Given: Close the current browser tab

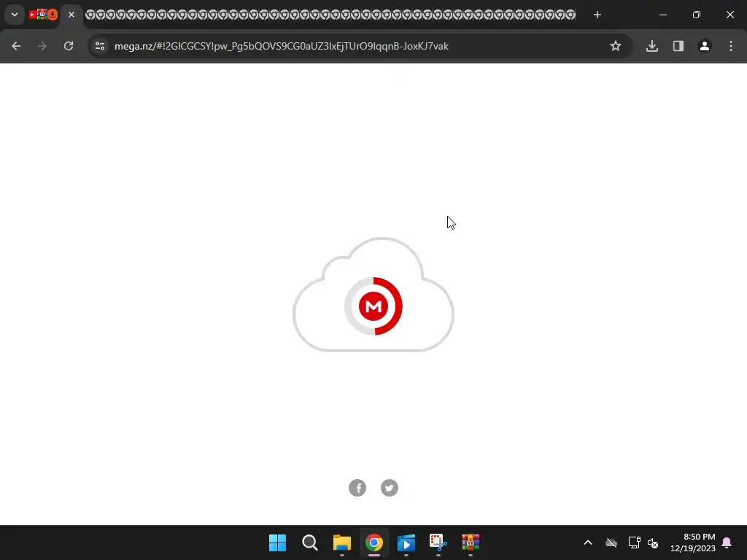Looking at the screenshot, I should click(71, 15).
